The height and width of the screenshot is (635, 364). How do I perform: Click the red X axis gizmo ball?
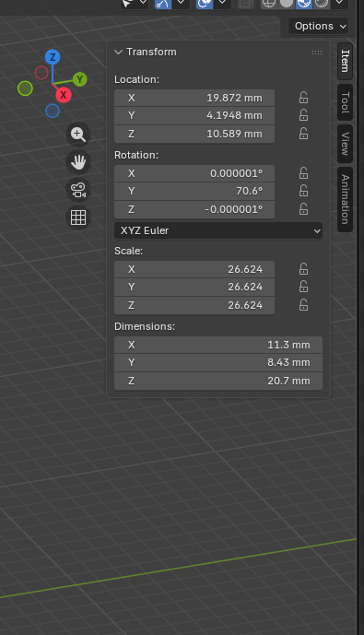tap(64, 95)
